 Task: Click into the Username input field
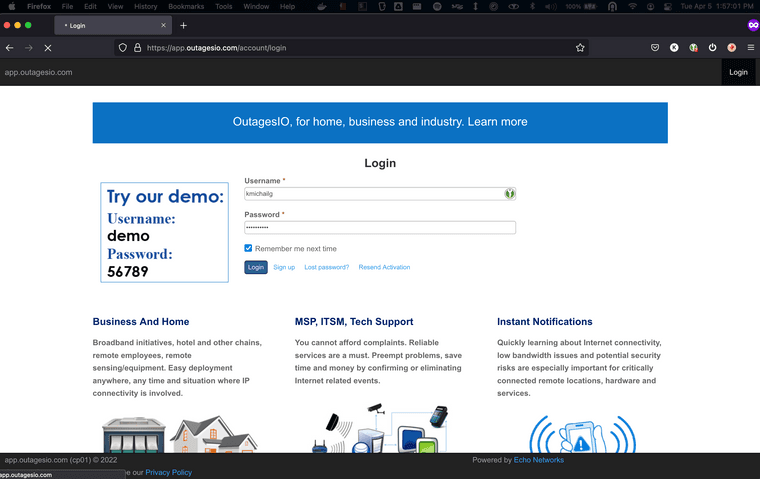380,194
